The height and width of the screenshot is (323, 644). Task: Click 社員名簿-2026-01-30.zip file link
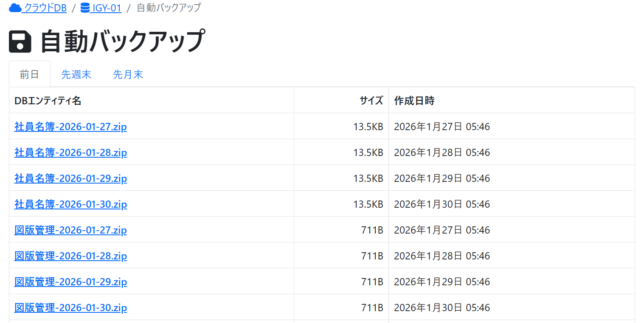[70, 204]
